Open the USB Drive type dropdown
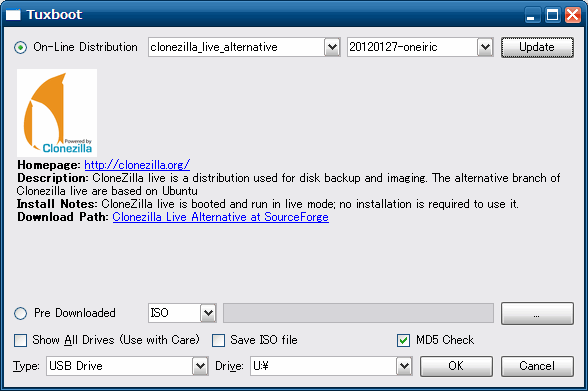The width and height of the screenshot is (588, 391). tap(127, 366)
